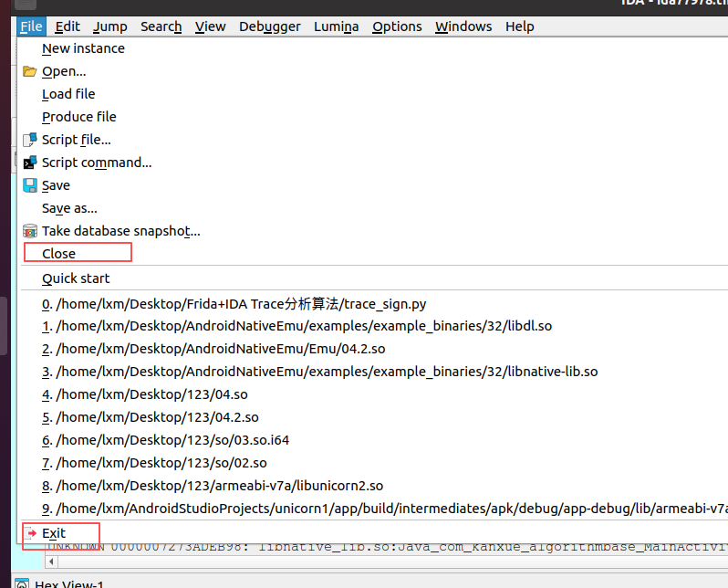The width and height of the screenshot is (728, 588).
Task: Open recent Desktop/123/04.so
Action: [x=374, y=394]
